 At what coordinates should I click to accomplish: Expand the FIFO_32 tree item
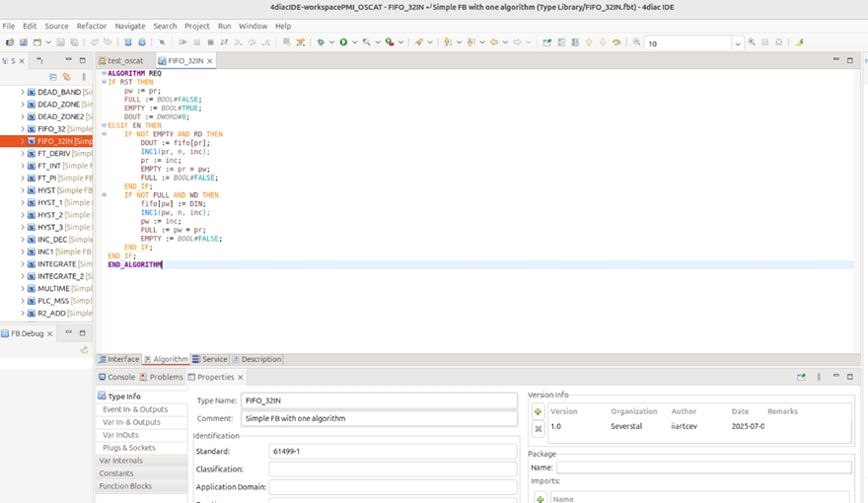click(23, 129)
